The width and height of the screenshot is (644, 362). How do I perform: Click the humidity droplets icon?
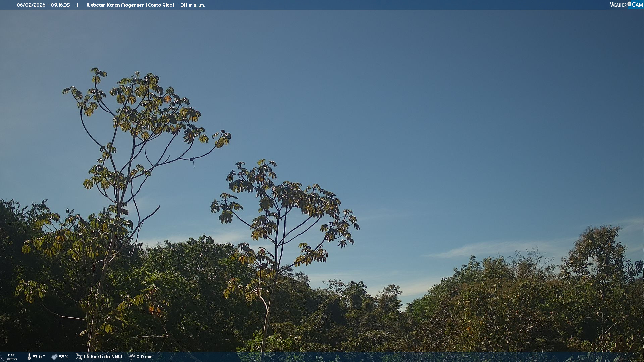54,357
